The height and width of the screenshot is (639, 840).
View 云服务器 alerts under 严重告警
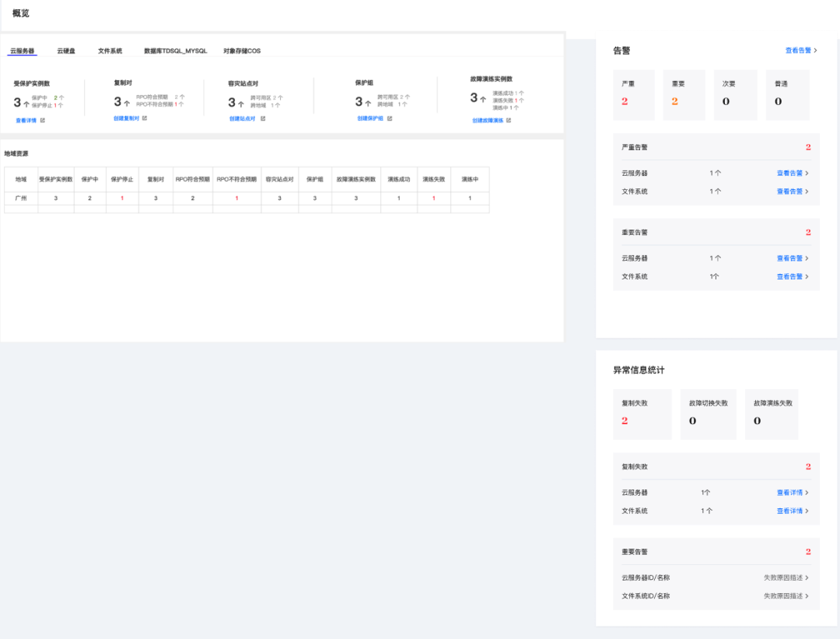point(789,173)
